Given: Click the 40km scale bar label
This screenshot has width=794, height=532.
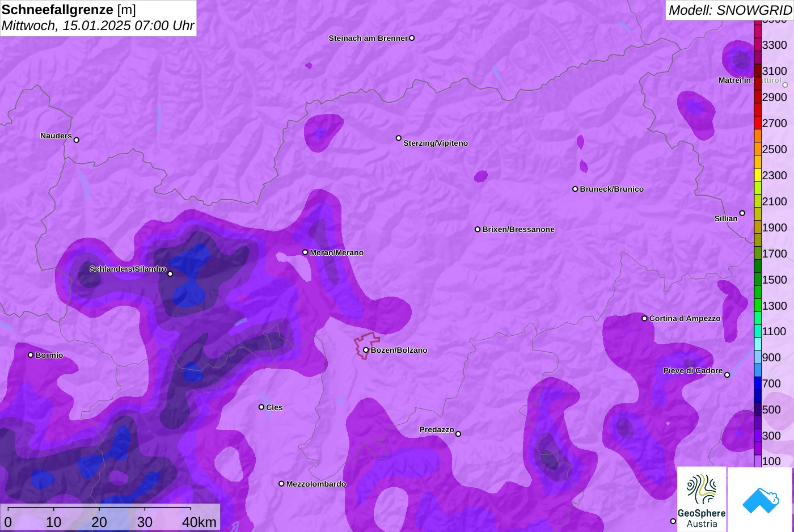Looking at the screenshot, I should click(199, 522).
